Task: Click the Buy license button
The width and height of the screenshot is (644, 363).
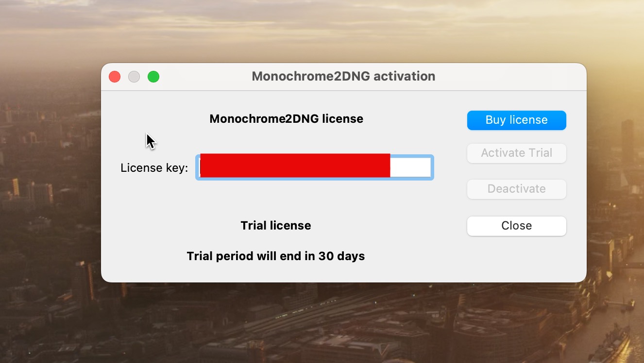Action: (516, 120)
